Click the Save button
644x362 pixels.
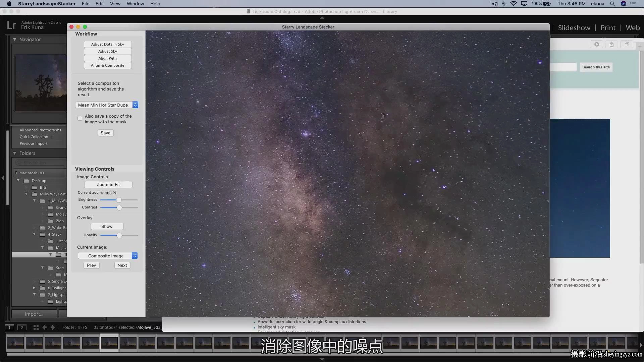[105, 133]
